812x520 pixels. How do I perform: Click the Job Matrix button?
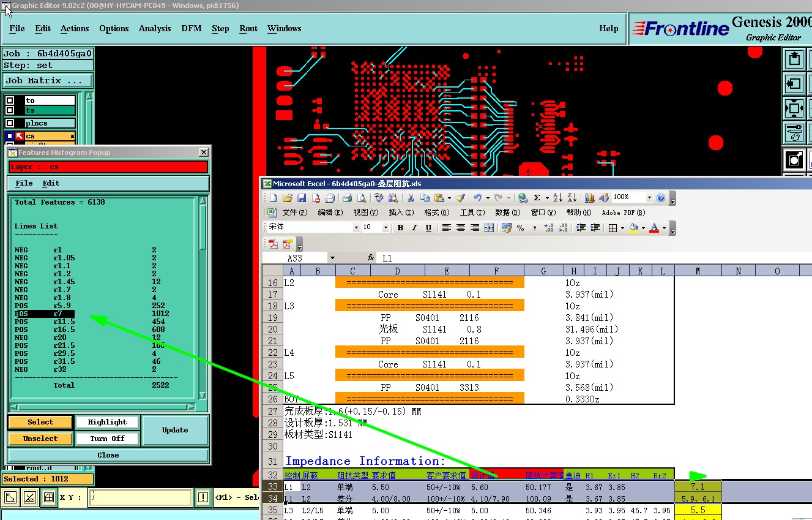coord(48,81)
